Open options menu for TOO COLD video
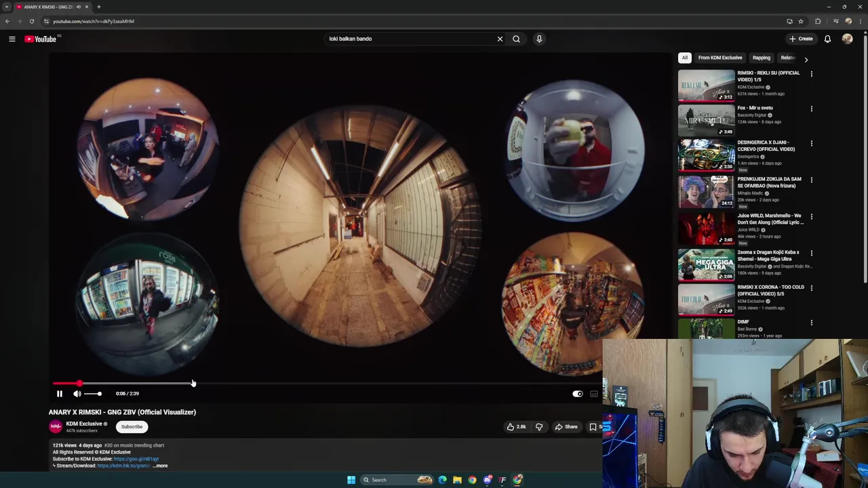Image resolution: width=868 pixels, height=488 pixels. pyautogui.click(x=812, y=288)
